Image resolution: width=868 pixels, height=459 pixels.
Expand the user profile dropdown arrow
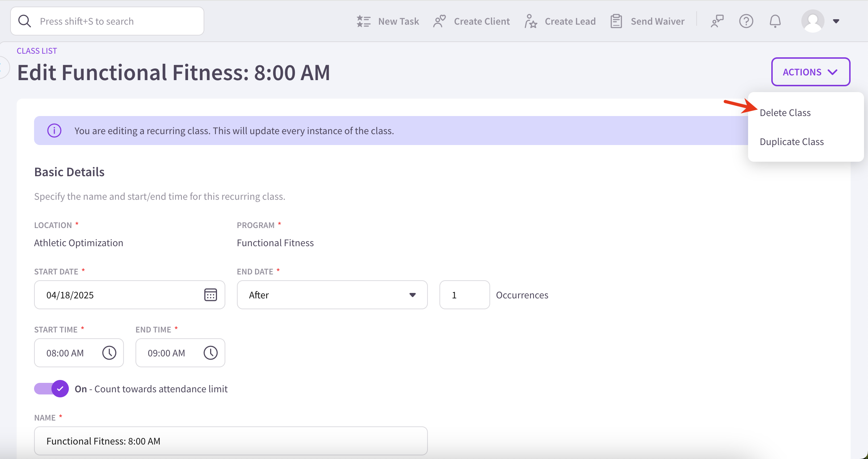836,21
